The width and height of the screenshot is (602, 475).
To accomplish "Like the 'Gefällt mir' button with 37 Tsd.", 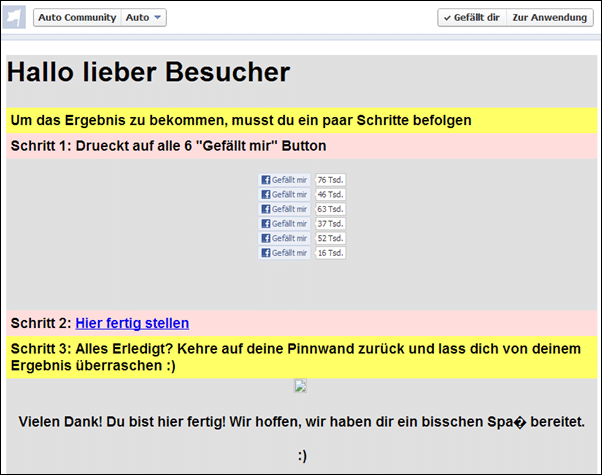I will point(284,223).
